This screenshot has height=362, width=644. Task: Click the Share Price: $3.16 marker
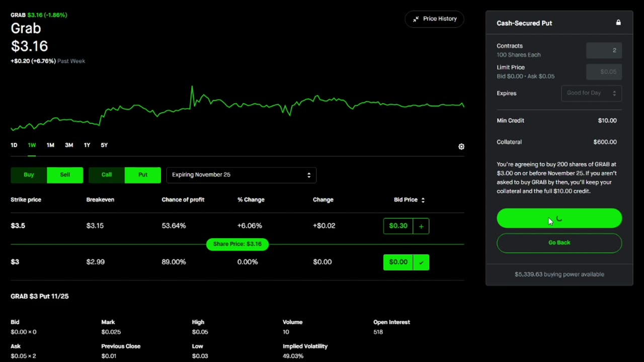(x=237, y=244)
